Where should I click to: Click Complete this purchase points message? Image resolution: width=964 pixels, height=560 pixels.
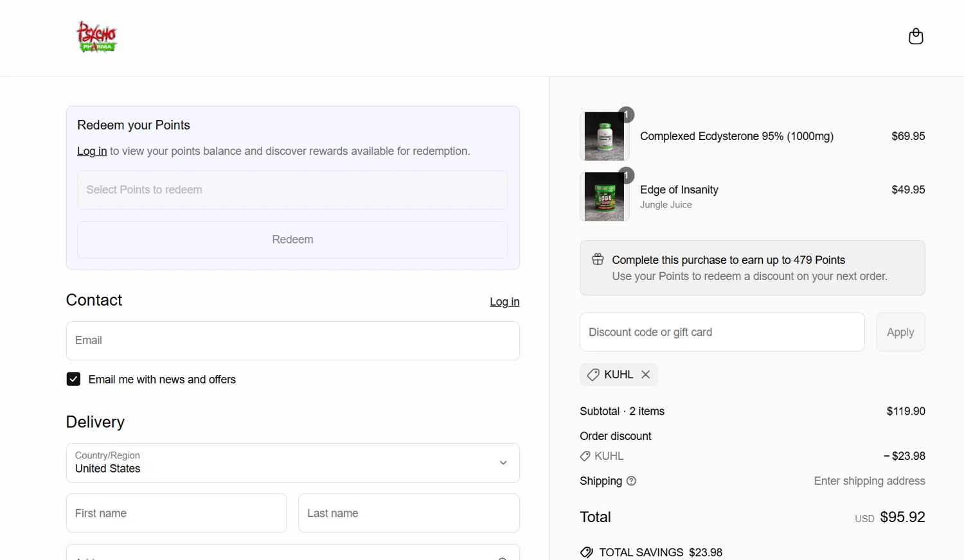click(x=728, y=260)
